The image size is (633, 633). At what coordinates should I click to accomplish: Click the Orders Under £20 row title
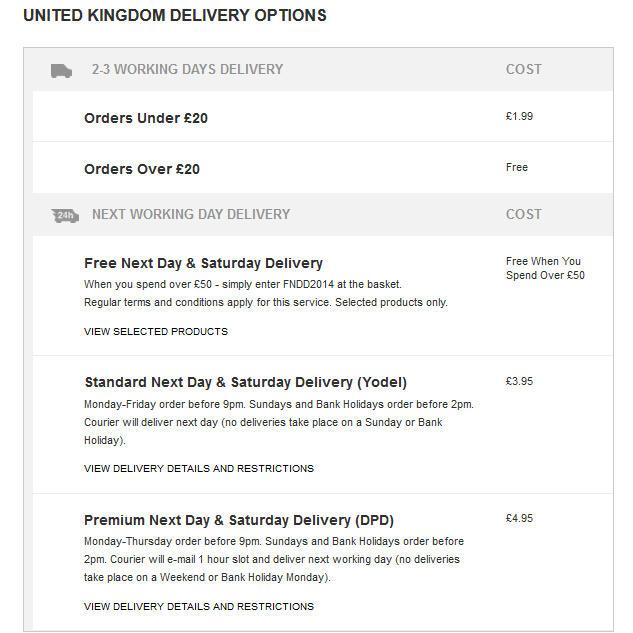pyautogui.click(x=146, y=118)
